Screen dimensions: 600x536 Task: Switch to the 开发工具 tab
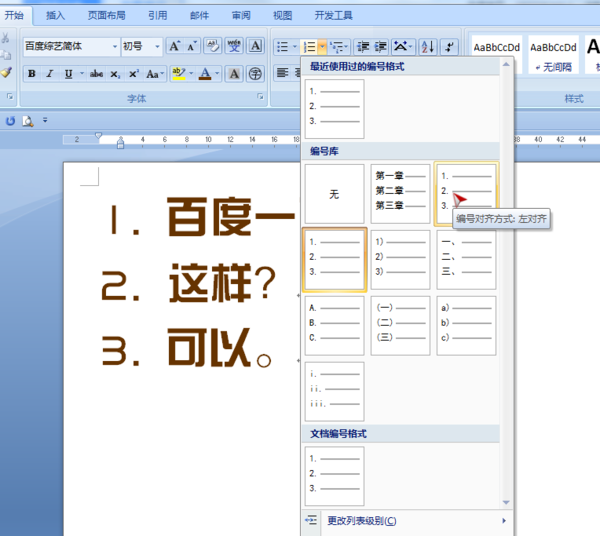click(x=333, y=15)
